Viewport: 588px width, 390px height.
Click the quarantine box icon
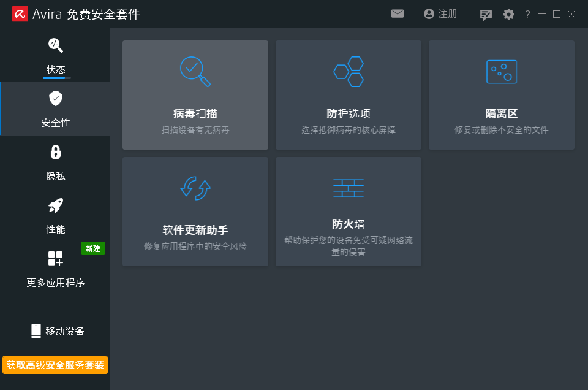(502, 72)
